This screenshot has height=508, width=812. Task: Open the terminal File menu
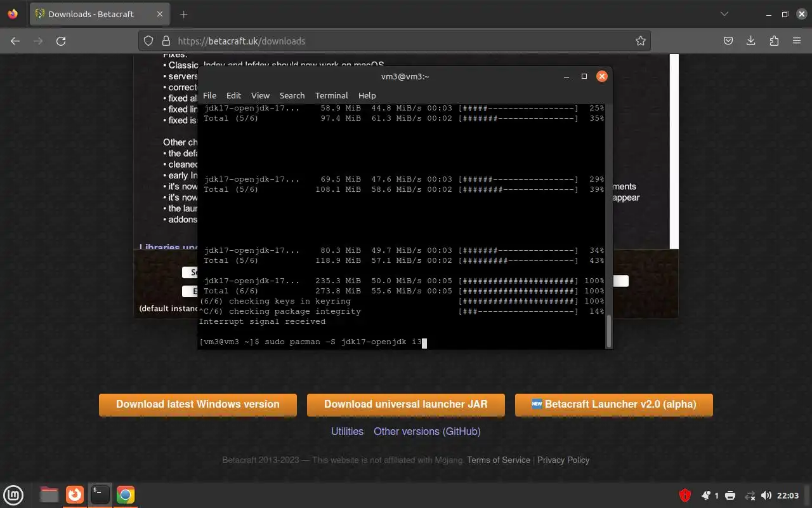[x=209, y=95]
